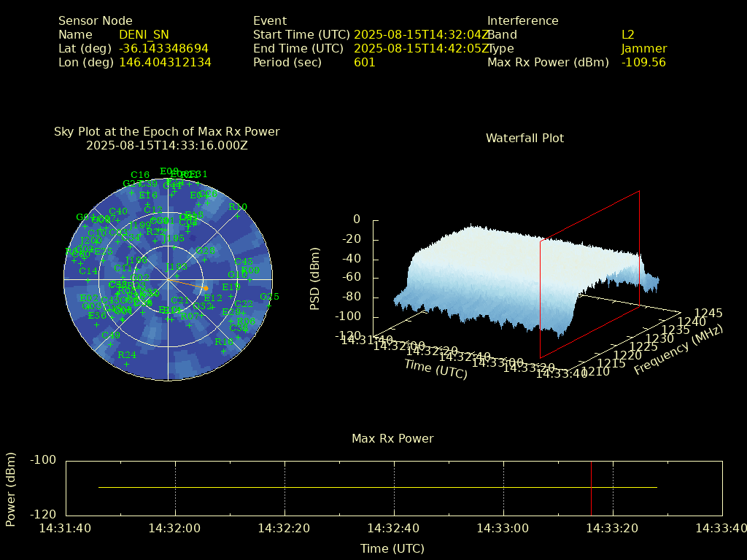The image size is (747, 560).
Task: Click the red epoch line in Max Rx Power
Action: point(591,487)
